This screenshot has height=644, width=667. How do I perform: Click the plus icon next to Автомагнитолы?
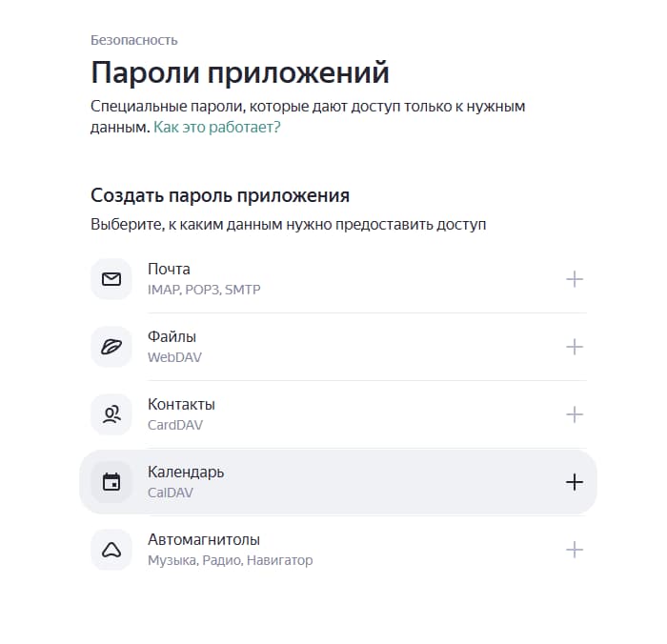575,550
